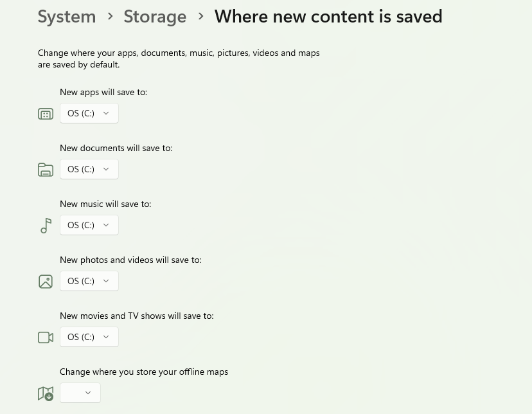Go back to System in the breadcrumb
Image resolution: width=532 pixels, height=414 pixels.
click(x=67, y=16)
